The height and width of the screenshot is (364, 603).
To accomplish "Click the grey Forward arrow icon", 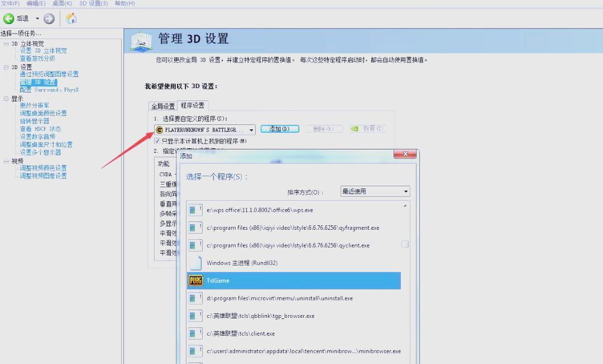I will point(49,18).
